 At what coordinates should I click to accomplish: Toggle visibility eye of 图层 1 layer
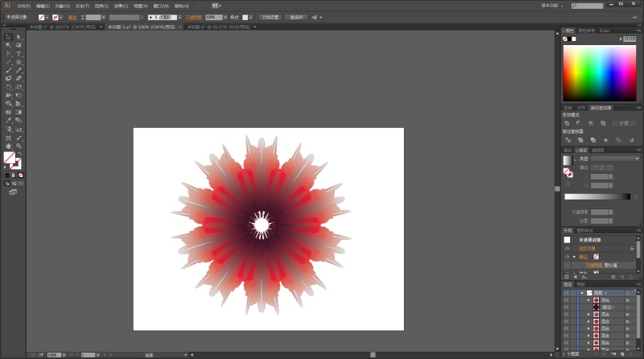(566, 292)
